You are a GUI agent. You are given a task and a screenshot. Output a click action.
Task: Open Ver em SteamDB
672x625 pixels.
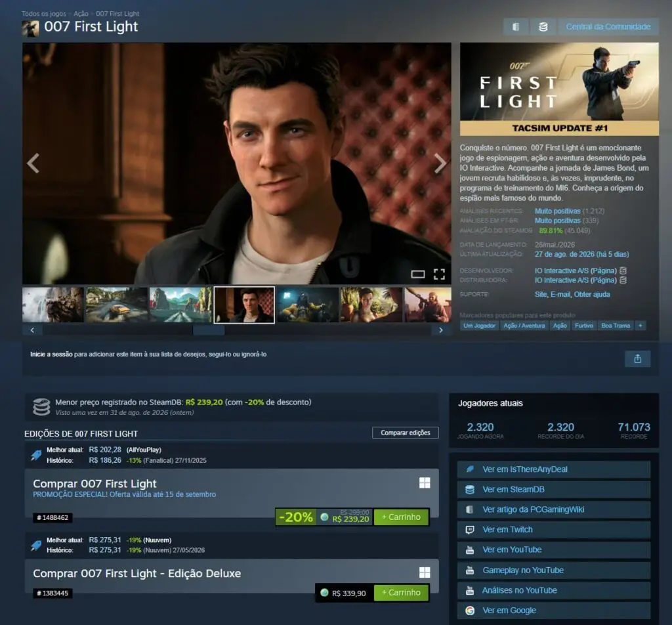point(554,490)
